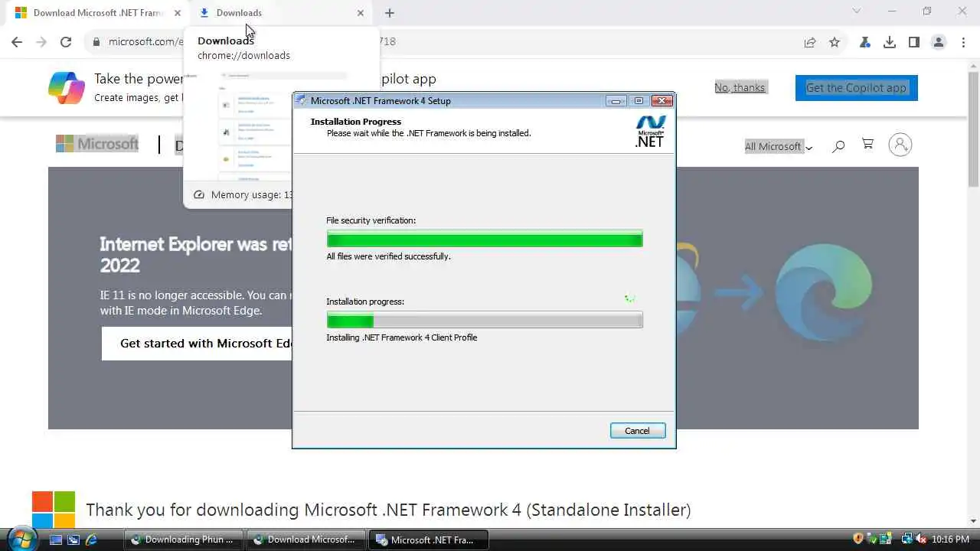The width and height of the screenshot is (980, 551).
Task: Click 'Installing .NET Framework 4 Client Profile' status
Action: [402, 337]
